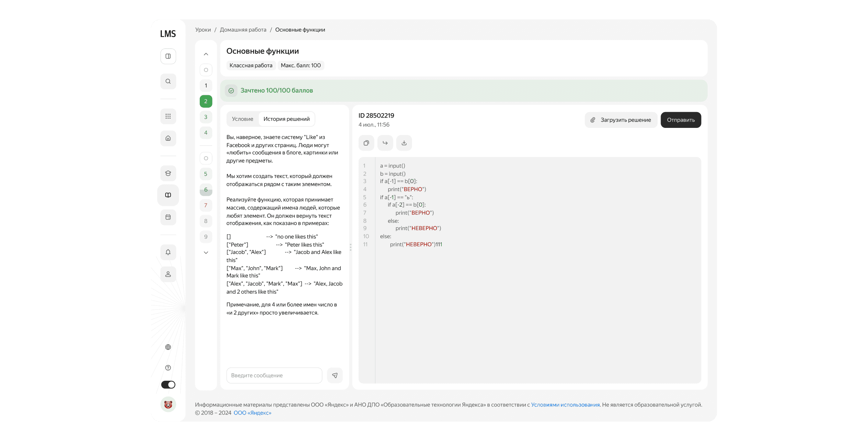Click the Введите сообщение input field
The width and height of the screenshot is (868, 441).
[274, 376]
